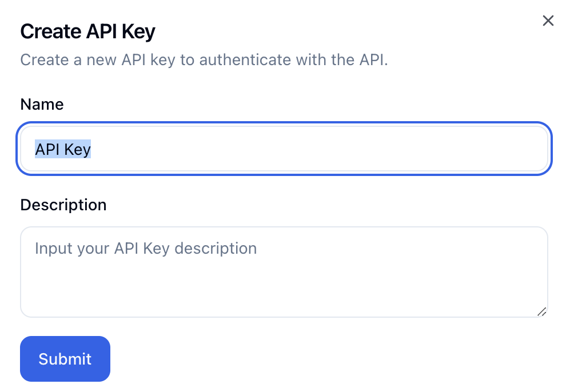Screen dimensions: 566x392
Task: Close the Create API Key dialog
Action: coord(548,21)
